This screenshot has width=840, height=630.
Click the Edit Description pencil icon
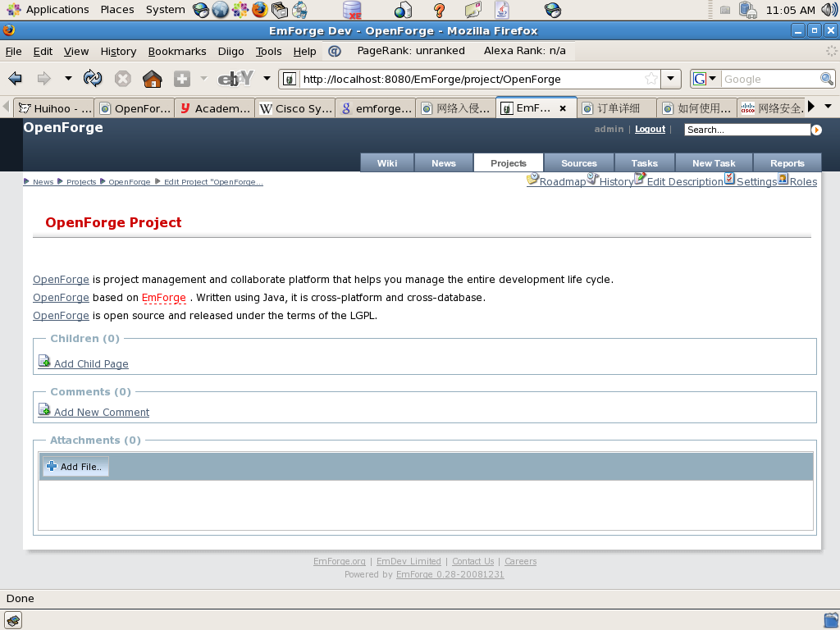640,179
